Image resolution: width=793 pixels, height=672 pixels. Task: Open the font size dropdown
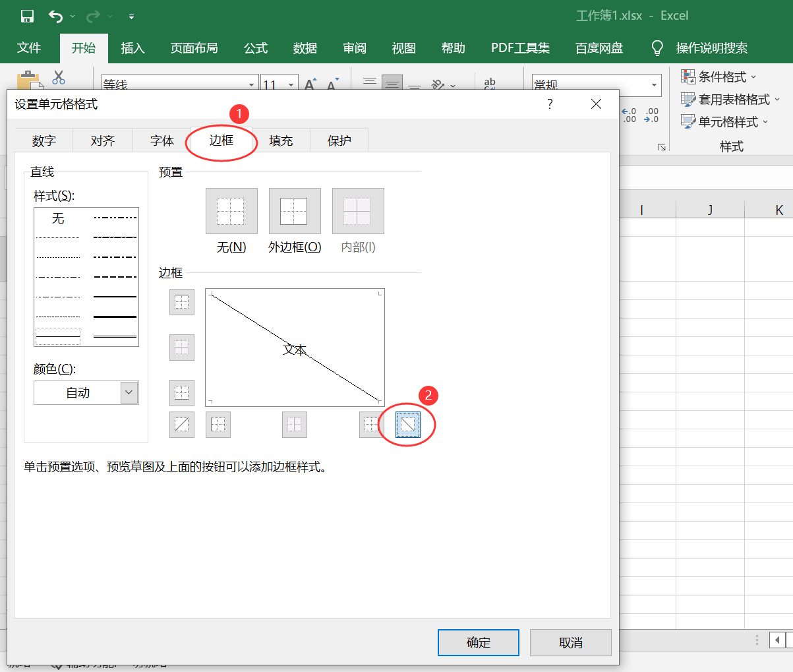[292, 84]
